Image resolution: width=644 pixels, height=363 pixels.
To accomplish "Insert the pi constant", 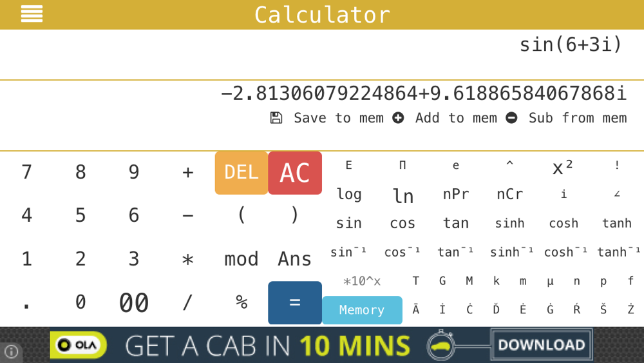I will coord(402,166).
